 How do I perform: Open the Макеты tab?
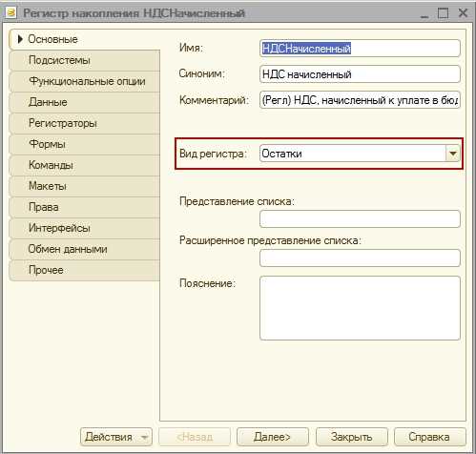point(85,186)
